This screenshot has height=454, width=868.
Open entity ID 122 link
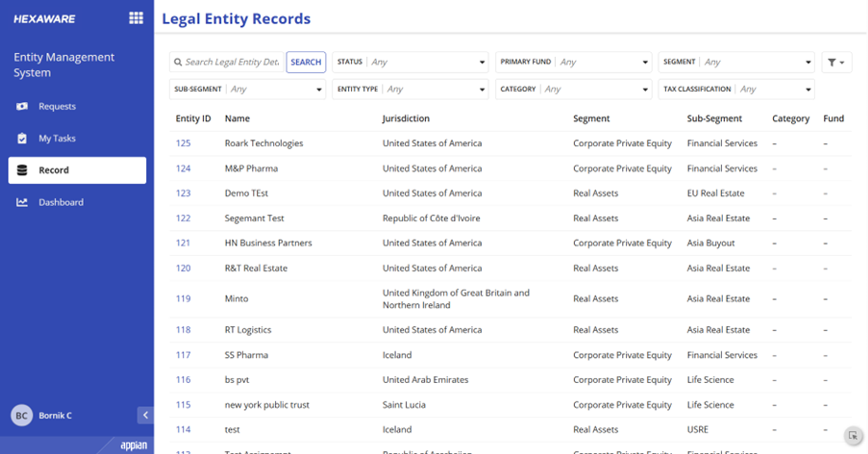click(x=183, y=218)
